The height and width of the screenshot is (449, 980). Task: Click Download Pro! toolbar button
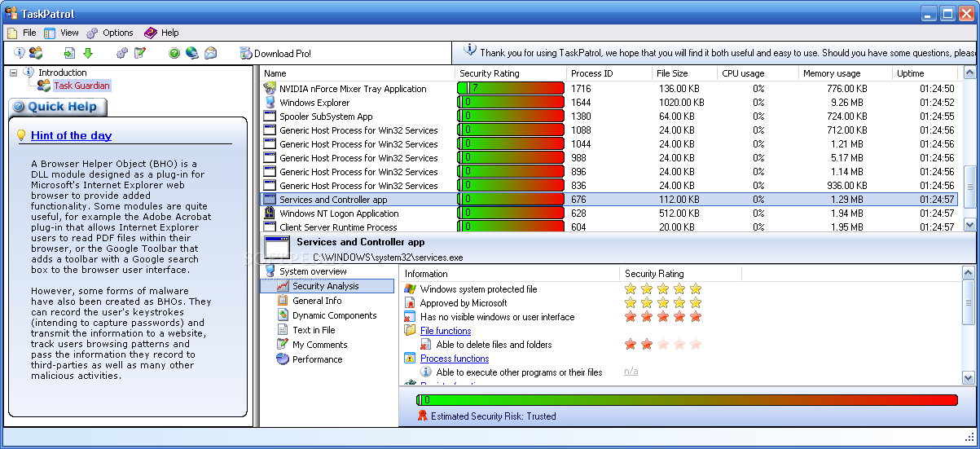pos(275,54)
